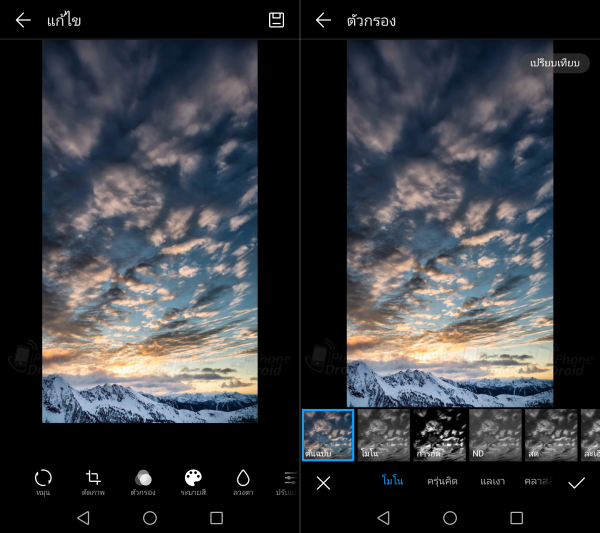Tap Android home button on left screen
Screen dimensions: 600x533
point(150,518)
